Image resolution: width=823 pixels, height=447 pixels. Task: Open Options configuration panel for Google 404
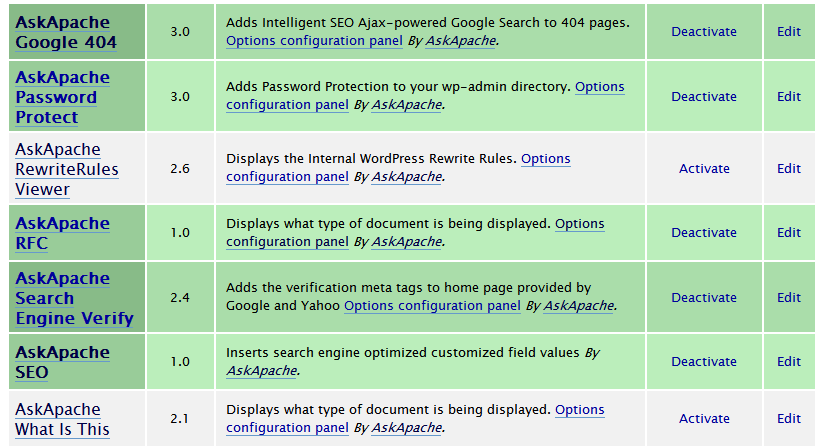pos(314,41)
